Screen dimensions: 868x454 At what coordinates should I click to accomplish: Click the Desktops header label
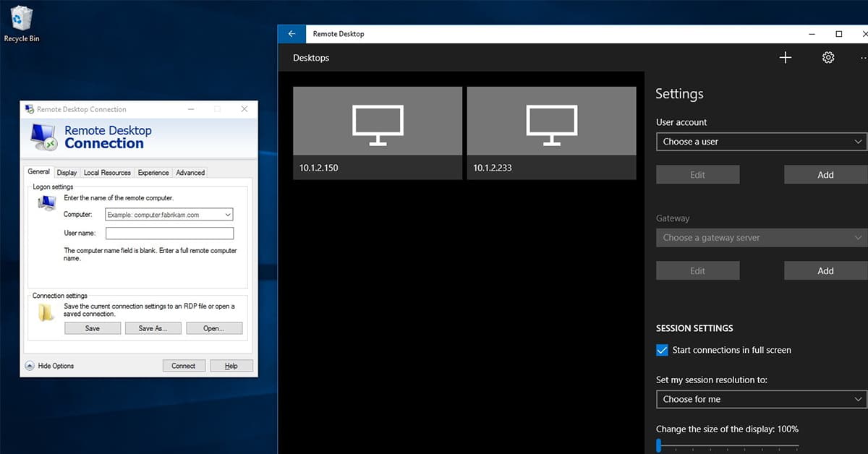pos(311,58)
